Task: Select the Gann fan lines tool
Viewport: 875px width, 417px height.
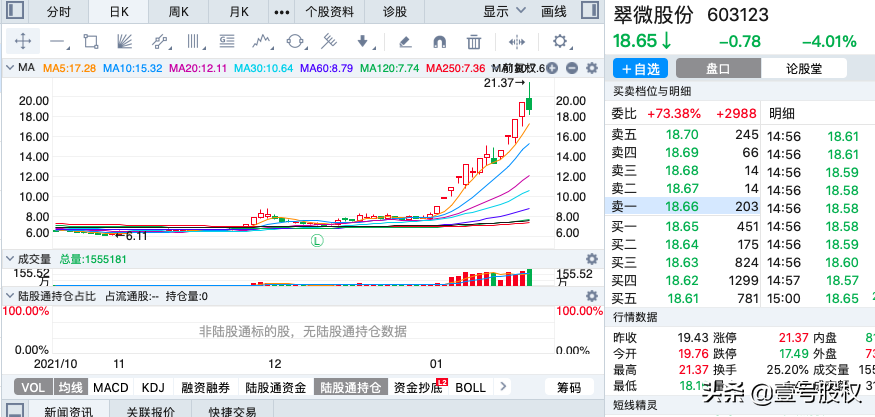Action: pos(124,41)
